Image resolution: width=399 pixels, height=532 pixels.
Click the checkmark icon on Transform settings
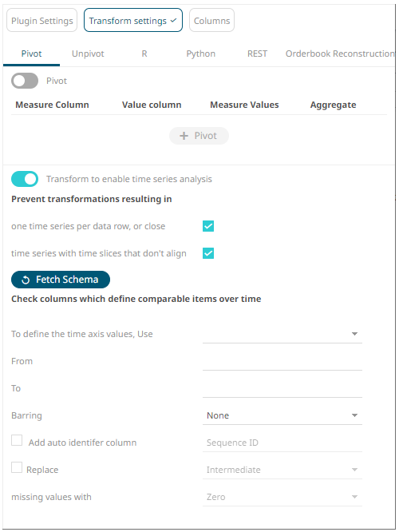point(174,20)
